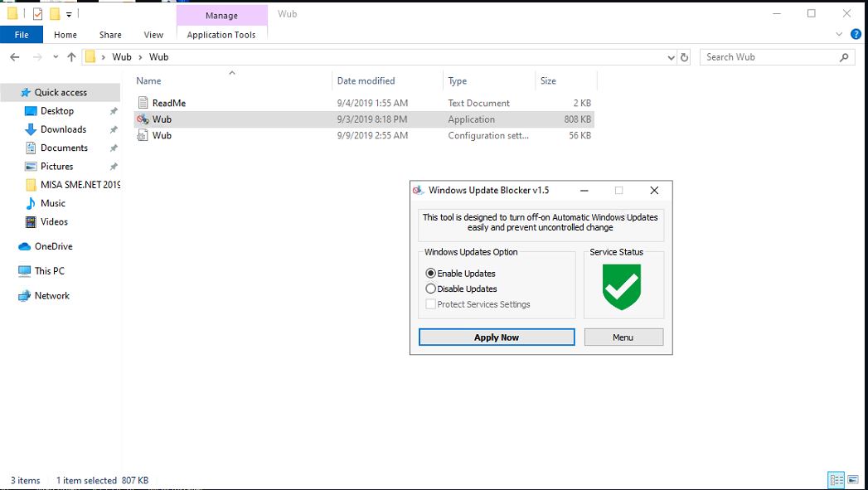Close the Windows Update Blocker dialog
This screenshot has width=868, height=490.
(654, 191)
